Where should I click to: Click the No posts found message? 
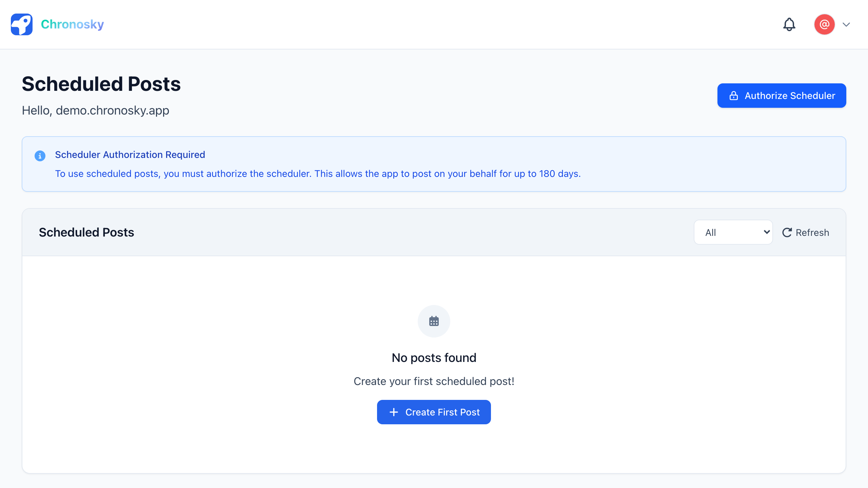coord(434,358)
